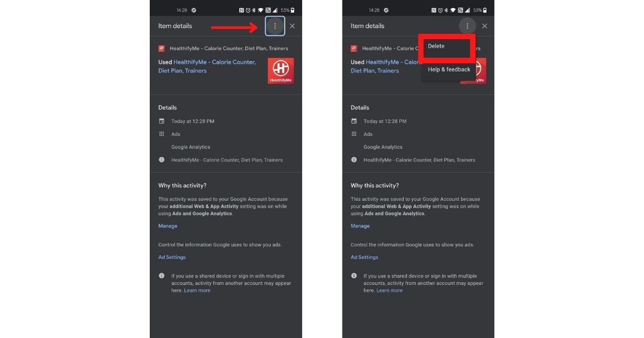Viewport: 644px width, 338px height.
Task: Tap info icon next to HealthifyMe detail, left
Action: [x=162, y=160]
